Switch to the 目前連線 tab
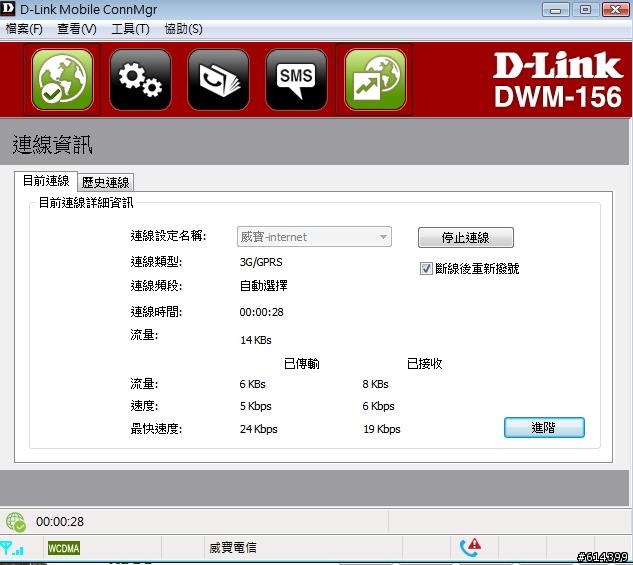The image size is (633, 565). [46, 181]
